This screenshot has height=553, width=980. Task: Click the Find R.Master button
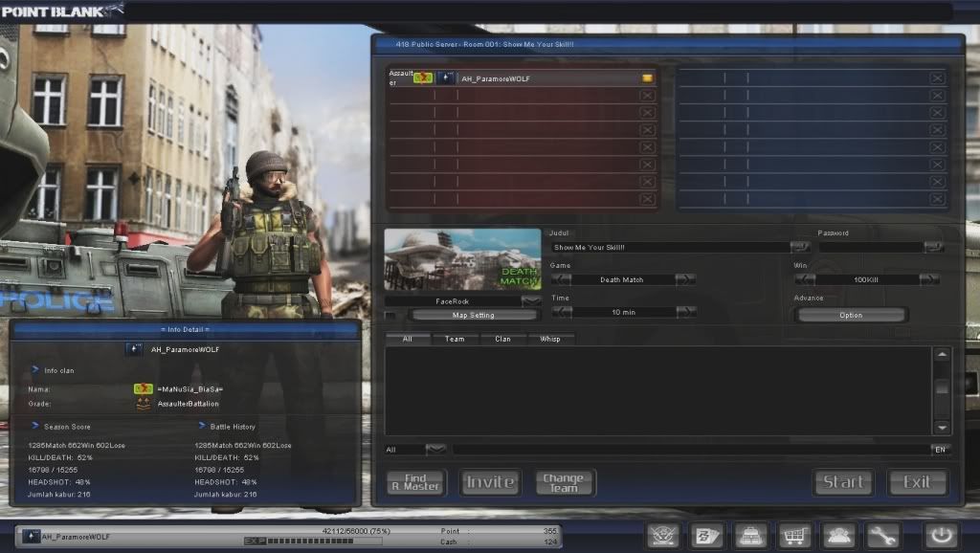point(416,482)
